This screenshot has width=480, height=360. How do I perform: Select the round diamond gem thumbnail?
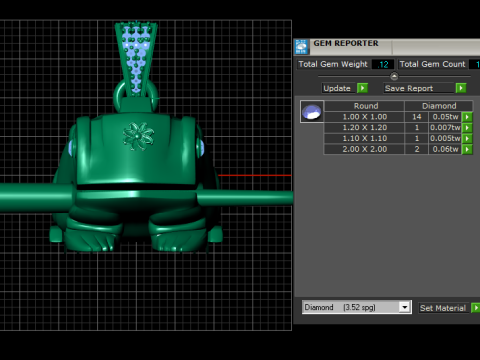coord(312,112)
